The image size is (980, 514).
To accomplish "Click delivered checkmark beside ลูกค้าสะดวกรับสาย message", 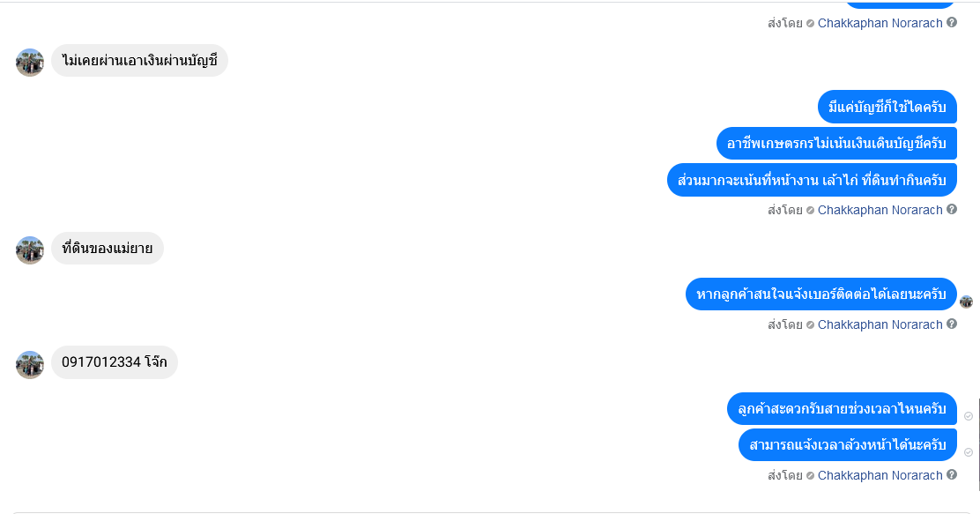I will (969, 416).
